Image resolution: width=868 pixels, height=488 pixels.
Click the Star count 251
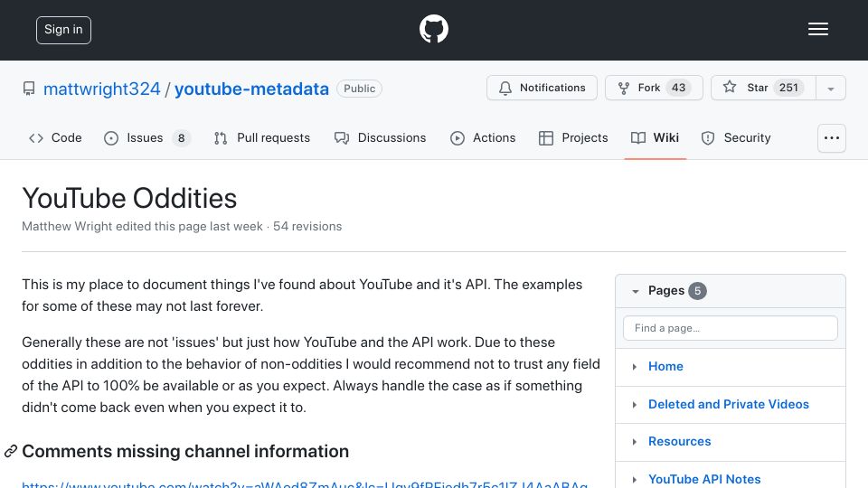tap(788, 88)
